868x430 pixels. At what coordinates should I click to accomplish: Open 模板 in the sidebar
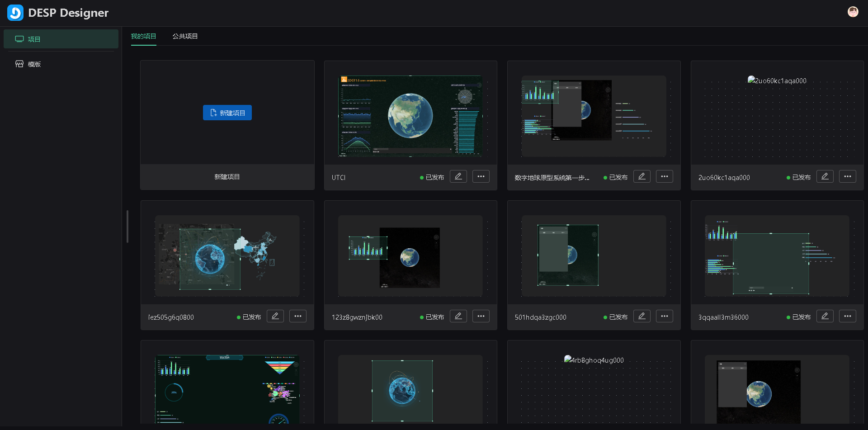pos(34,64)
